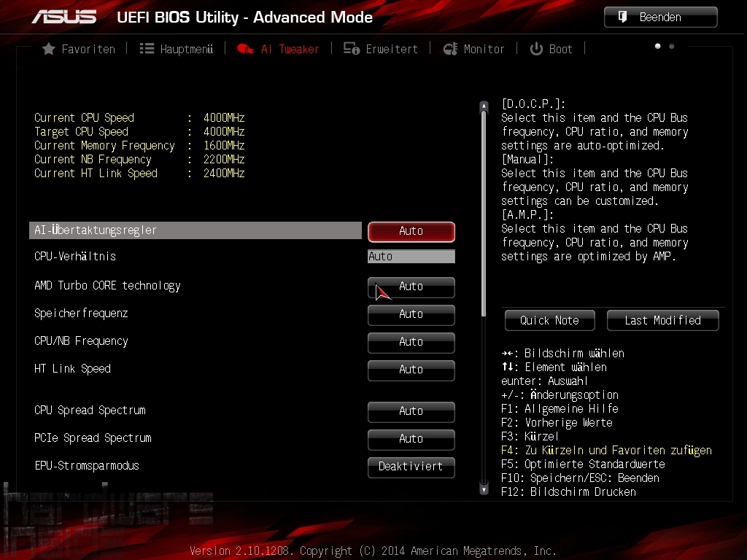Image resolution: width=747 pixels, height=560 pixels.
Task: Open CPU/NB Frequency Auto dropdown
Action: pos(411,343)
